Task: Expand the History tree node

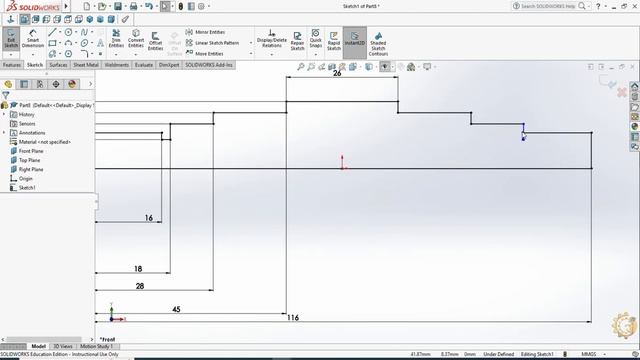Action: coord(4,114)
